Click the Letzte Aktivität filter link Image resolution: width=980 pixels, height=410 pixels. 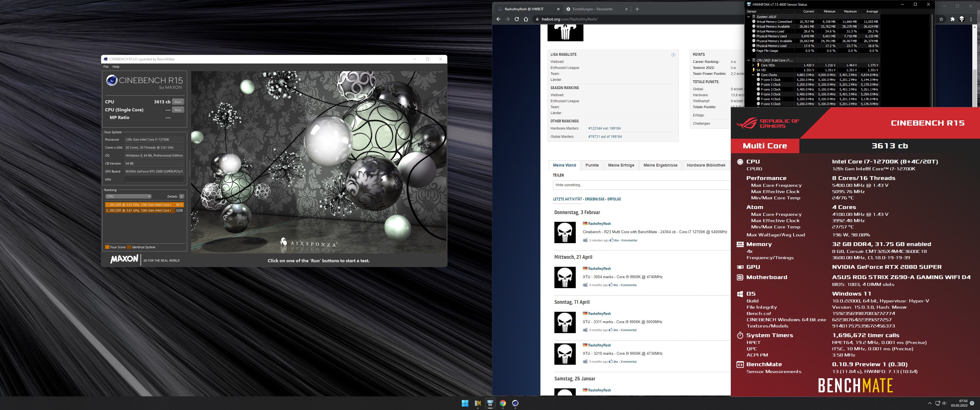[567, 199]
